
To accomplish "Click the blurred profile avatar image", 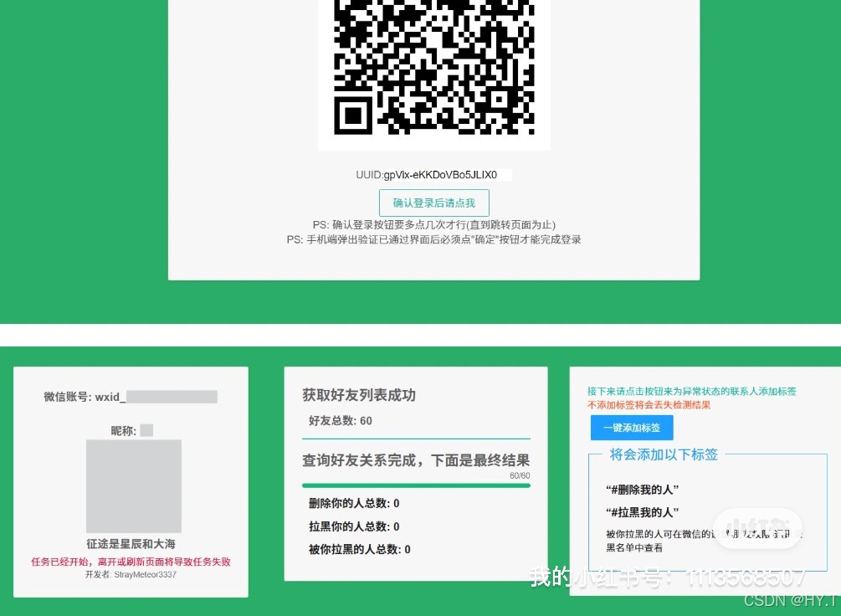I will (134, 486).
